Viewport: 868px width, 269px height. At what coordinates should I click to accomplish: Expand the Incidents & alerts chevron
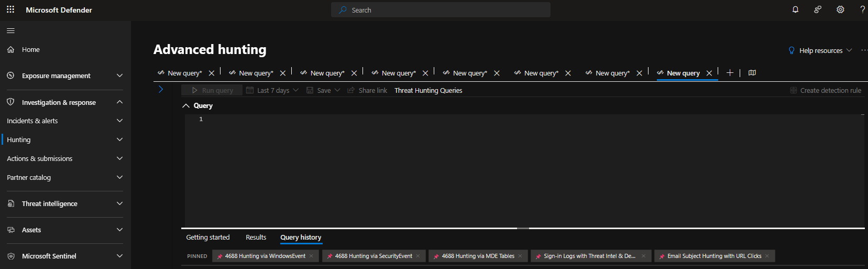point(119,121)
